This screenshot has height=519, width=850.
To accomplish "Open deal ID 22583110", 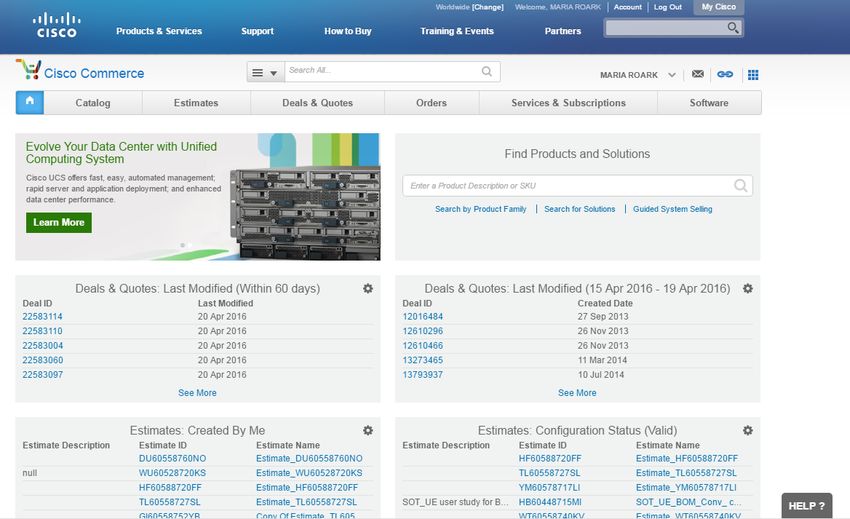I will click(x=43, y=331).
